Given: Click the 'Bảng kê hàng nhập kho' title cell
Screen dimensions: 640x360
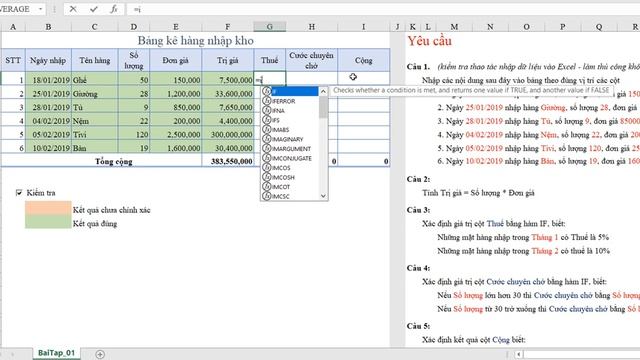Looking at the screenshot, I should pyautogui.click(x=195, y=40).
